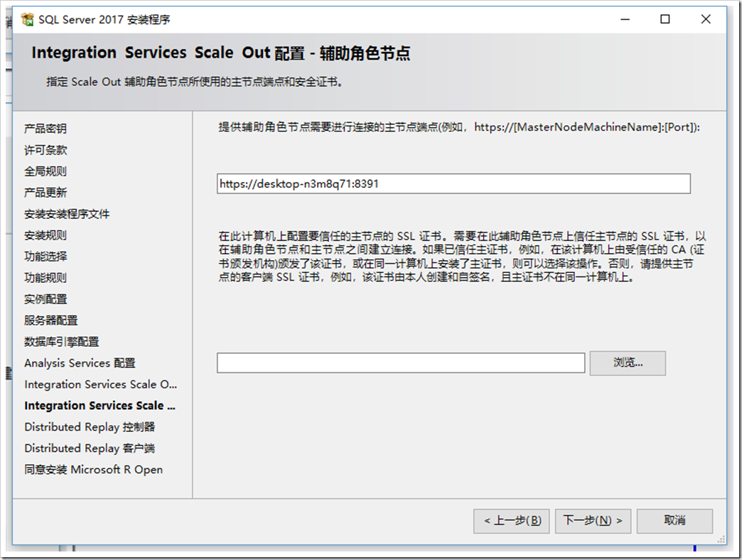742x560 pixels.
Task: Select the Distributed Replay 客户端 step
Action: [x=90, y=448]
